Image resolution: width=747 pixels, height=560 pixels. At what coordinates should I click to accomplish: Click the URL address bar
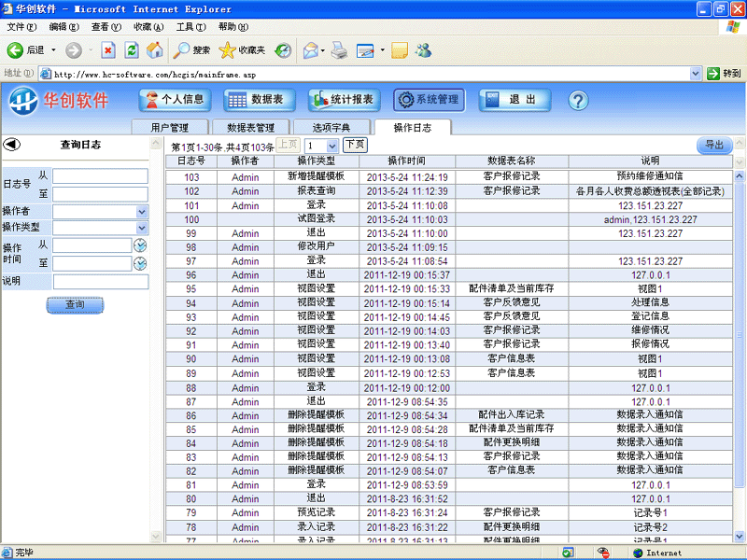[x=364, y=74]
